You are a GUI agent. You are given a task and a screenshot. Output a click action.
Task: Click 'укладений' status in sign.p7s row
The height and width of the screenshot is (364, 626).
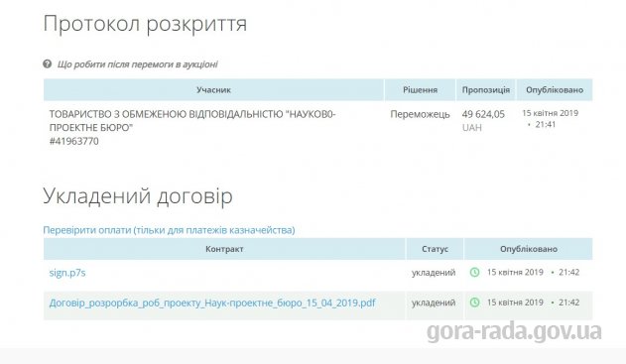434,272
